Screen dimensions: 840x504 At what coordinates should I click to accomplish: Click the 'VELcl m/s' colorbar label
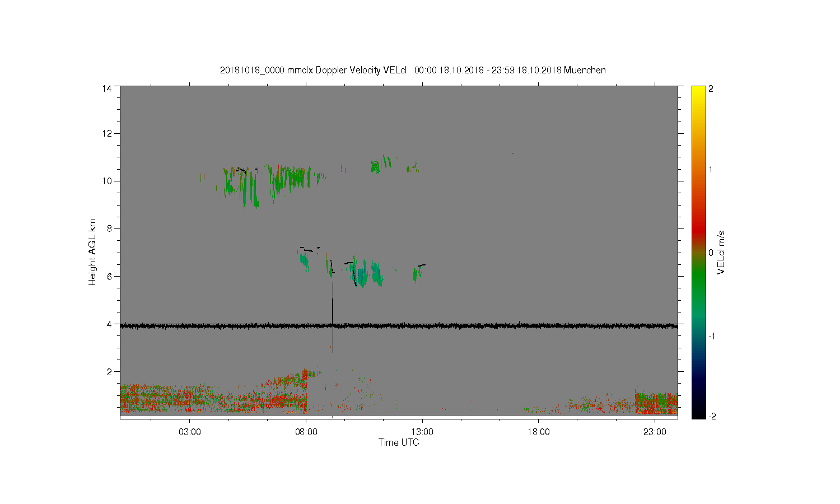tap(721, 252)
